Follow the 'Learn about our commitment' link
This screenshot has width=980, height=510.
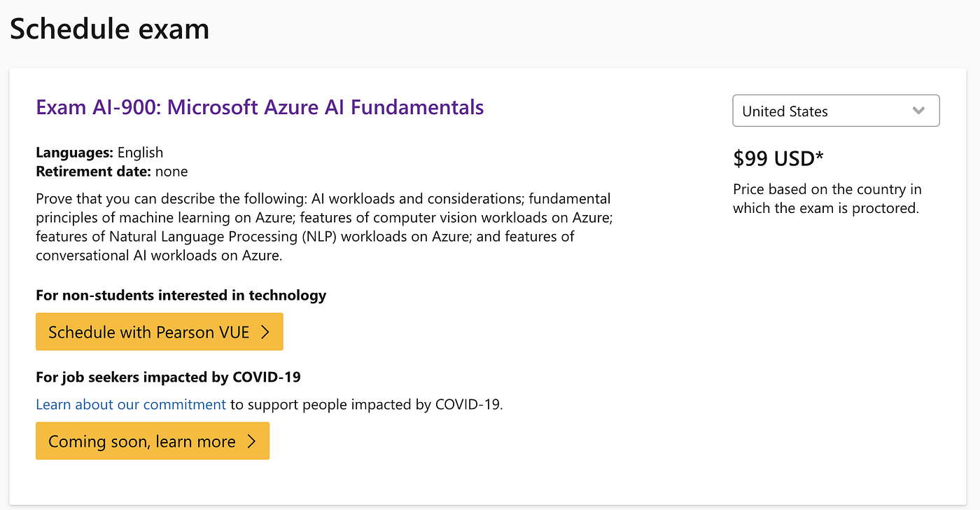(x=131, y=404)
